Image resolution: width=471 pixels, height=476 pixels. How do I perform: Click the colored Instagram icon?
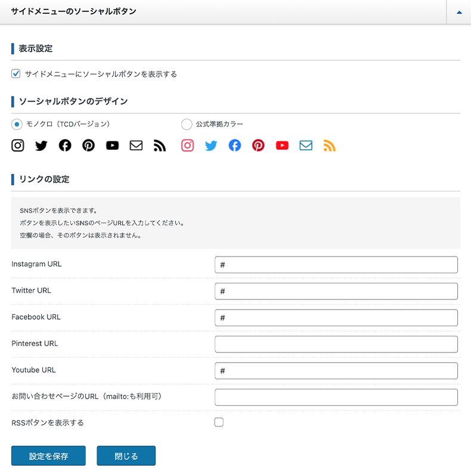pyautogui.click(x=188, y=146)
